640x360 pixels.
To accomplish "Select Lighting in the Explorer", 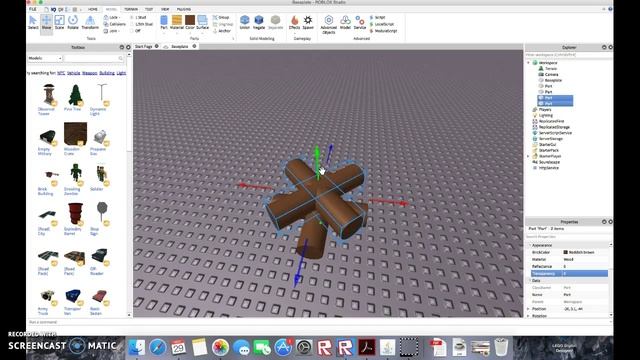I will coord(546,116).
